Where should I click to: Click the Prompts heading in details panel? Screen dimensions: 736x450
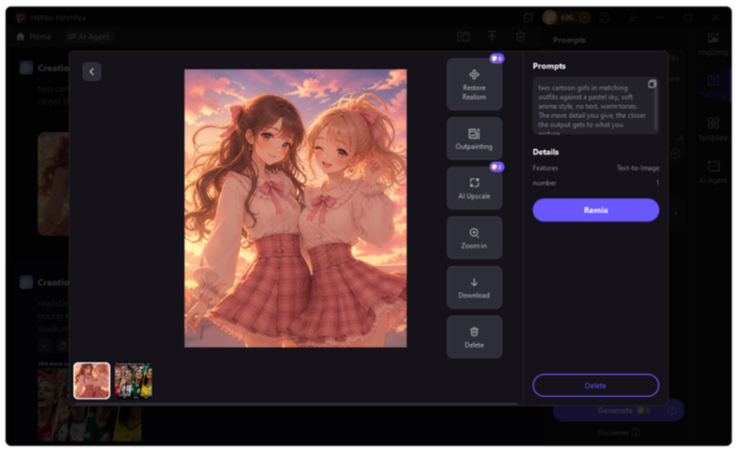549,66
